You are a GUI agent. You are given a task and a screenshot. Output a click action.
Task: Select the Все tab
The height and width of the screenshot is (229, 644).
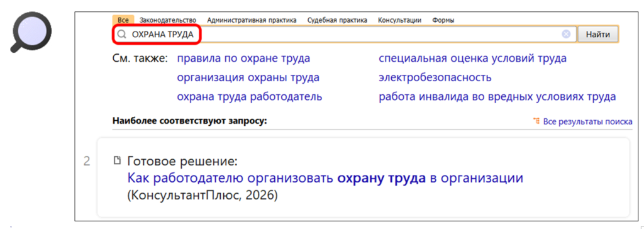(123, 20)
